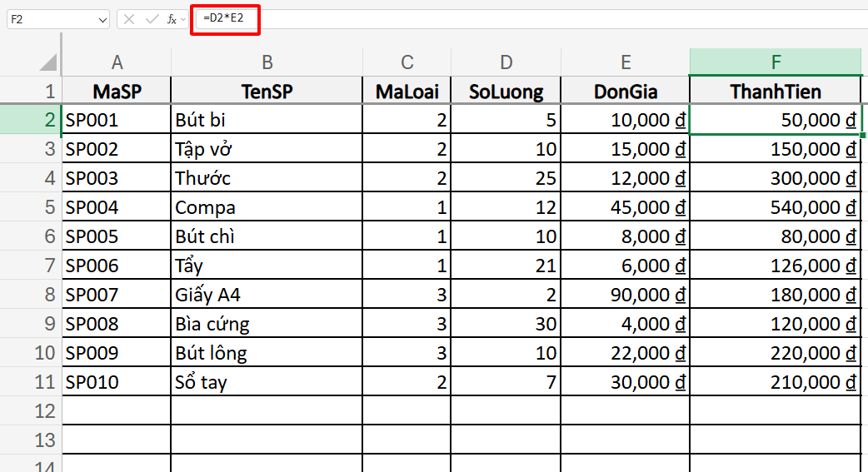868x472 pixels.
Task: Select cell with SP007 product code
Action: 117,295
